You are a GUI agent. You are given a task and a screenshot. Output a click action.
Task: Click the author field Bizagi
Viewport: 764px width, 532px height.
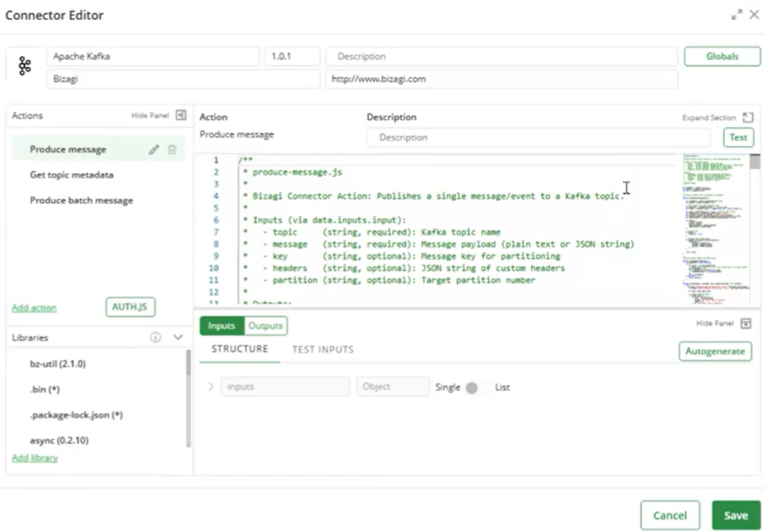[183, 79]
